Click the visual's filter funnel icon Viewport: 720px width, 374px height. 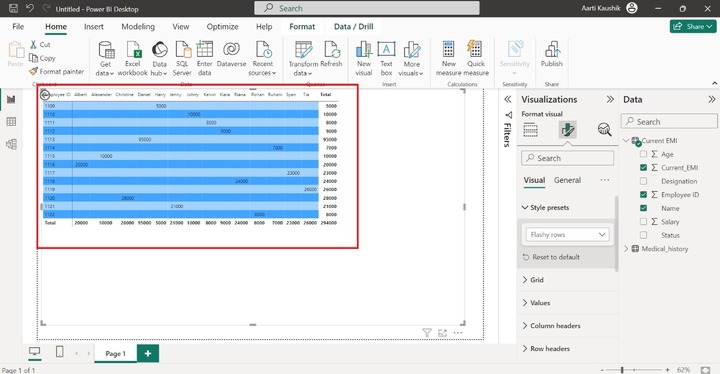(x=427, y=333)
